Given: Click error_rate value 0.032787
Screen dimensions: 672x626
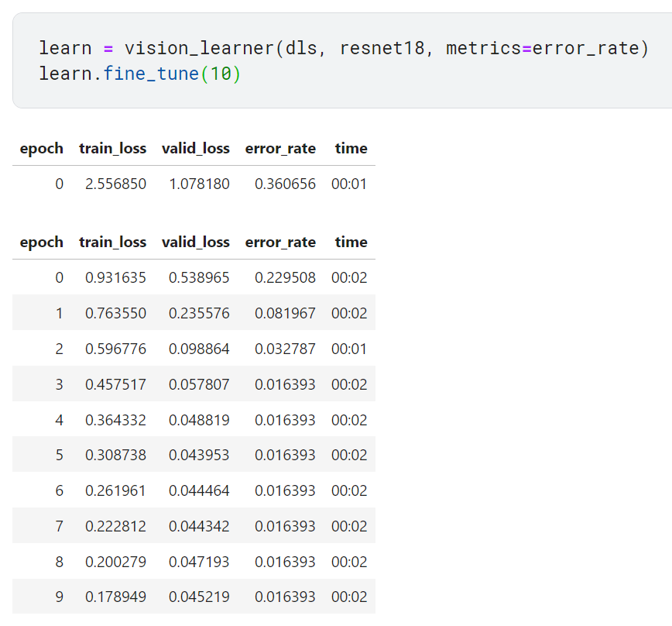Looking at the screenshot, I should (x=285, y=349).
